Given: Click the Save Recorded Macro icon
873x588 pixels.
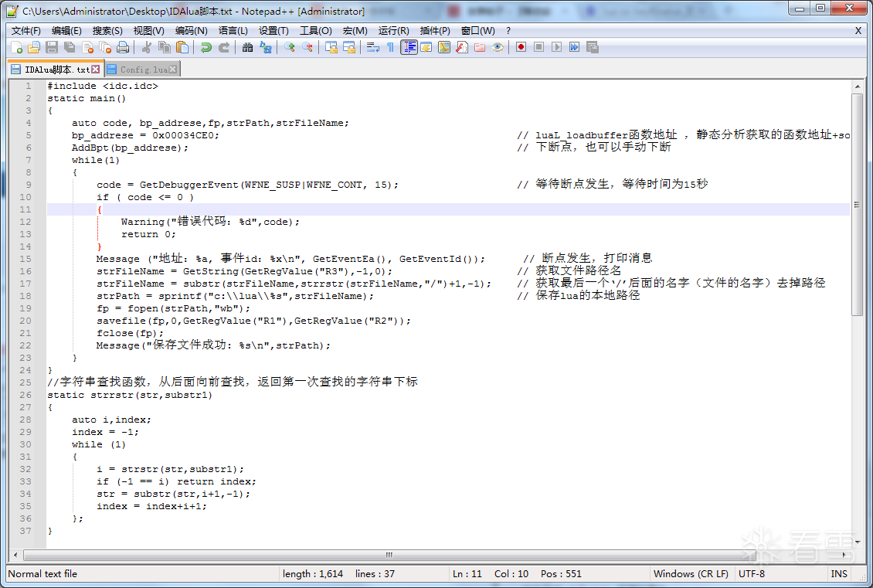Looking at the screenshot, I should click(x=593, y=47).
